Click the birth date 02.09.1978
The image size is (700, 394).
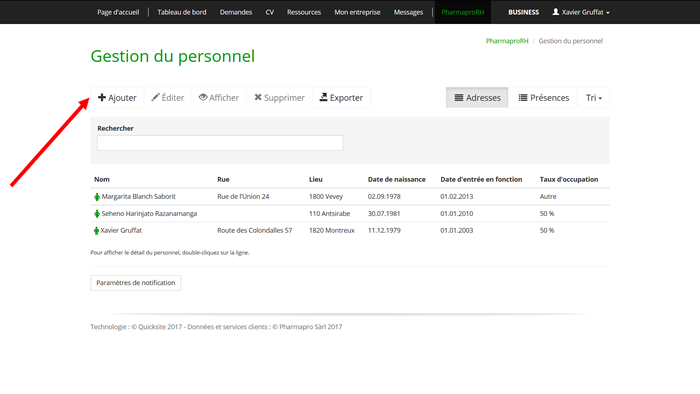pos(384,196)
